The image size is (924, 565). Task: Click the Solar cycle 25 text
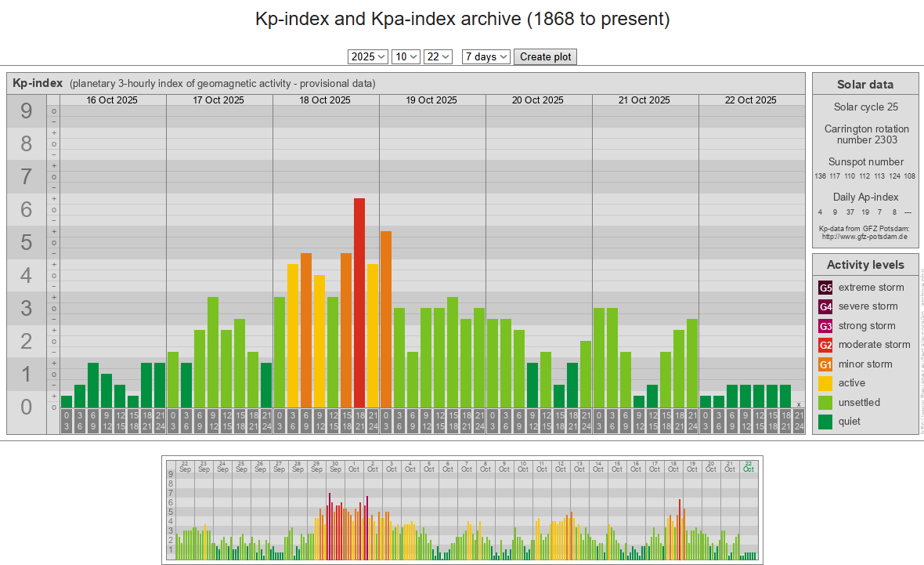pyautogui.click(x=865, y=107)
